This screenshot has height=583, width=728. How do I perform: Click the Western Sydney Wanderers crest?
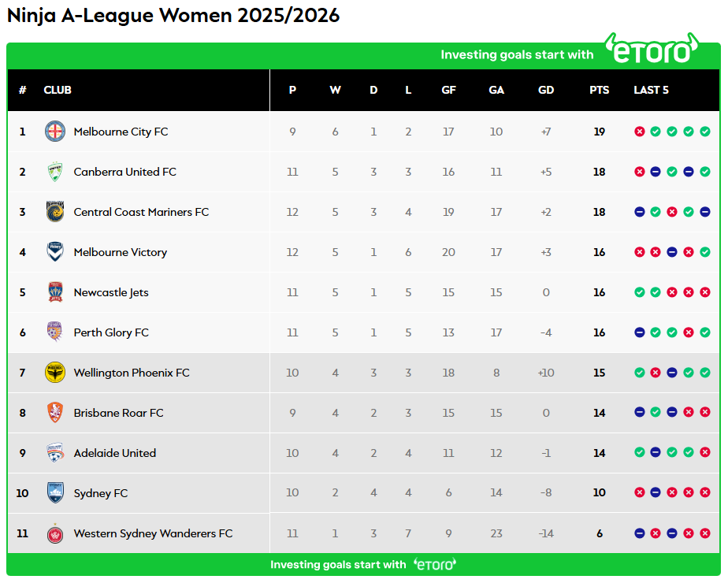pyautogui.click(x=55, y=533)
